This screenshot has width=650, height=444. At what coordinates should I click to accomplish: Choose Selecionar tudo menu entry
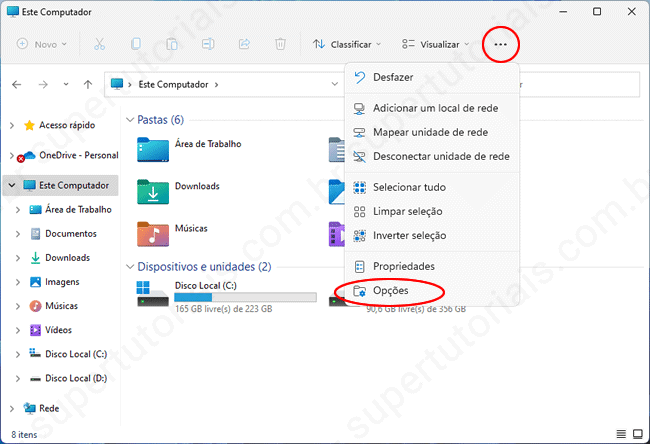coord(409,187)
